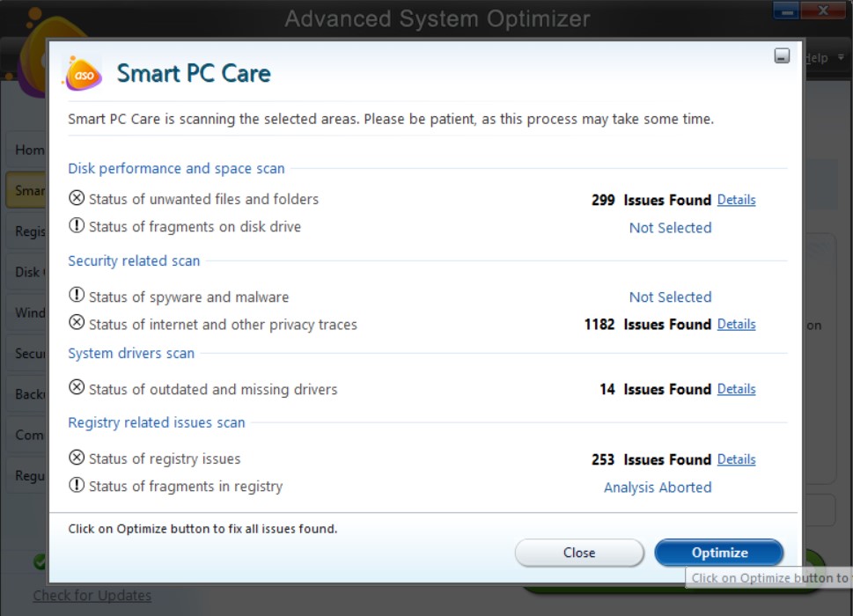
Task: View Details for 1182 privacy trace issues
Action: (736, 324)
